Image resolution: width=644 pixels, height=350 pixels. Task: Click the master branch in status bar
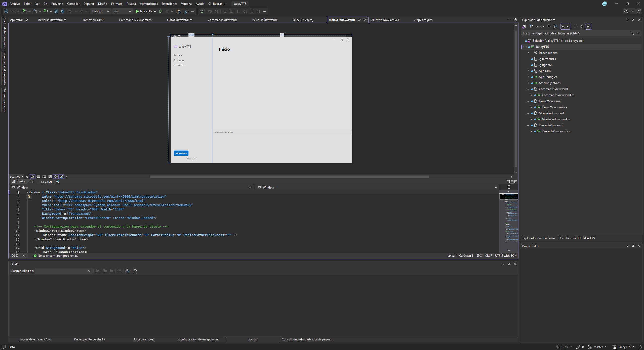tap(598, 347)
